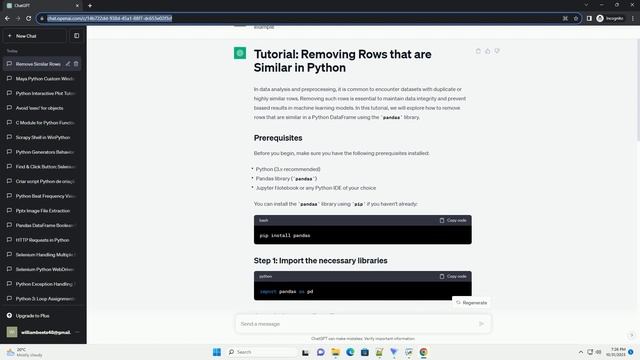This screenshot has height=360, width=640.
Task: Open Task View on the taskbar
Action: [305, 352]
